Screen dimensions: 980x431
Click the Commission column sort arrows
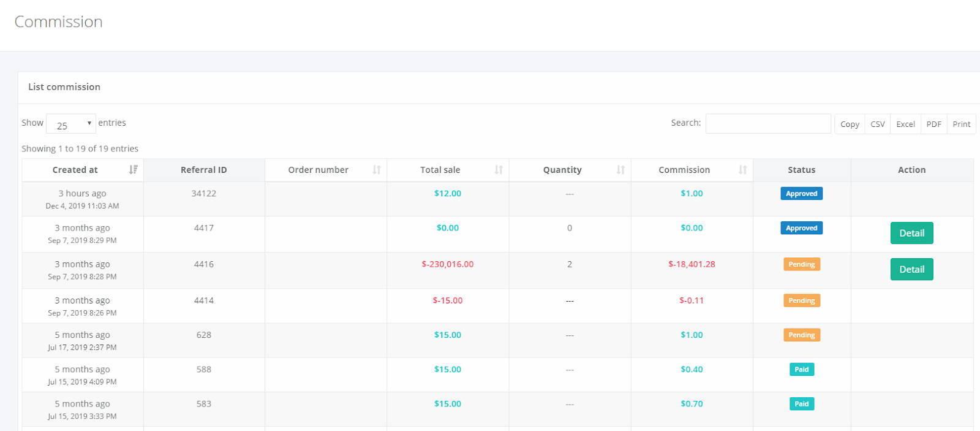pyautogui.click(x=742, y=170)
